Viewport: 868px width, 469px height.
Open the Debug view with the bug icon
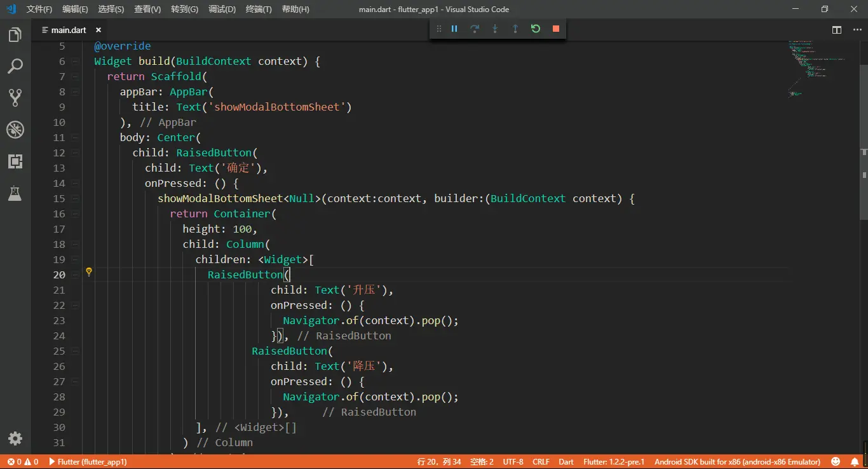coord(15,130)
